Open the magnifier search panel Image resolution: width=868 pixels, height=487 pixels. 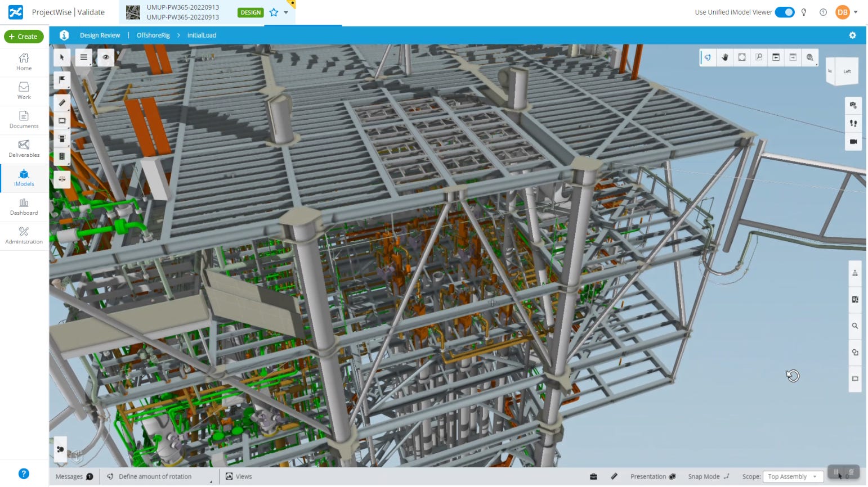(855, 326)
